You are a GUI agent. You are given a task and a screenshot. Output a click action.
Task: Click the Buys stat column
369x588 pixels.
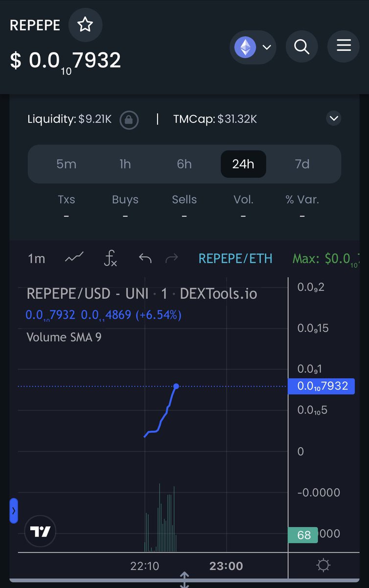(x=125, y=207)
